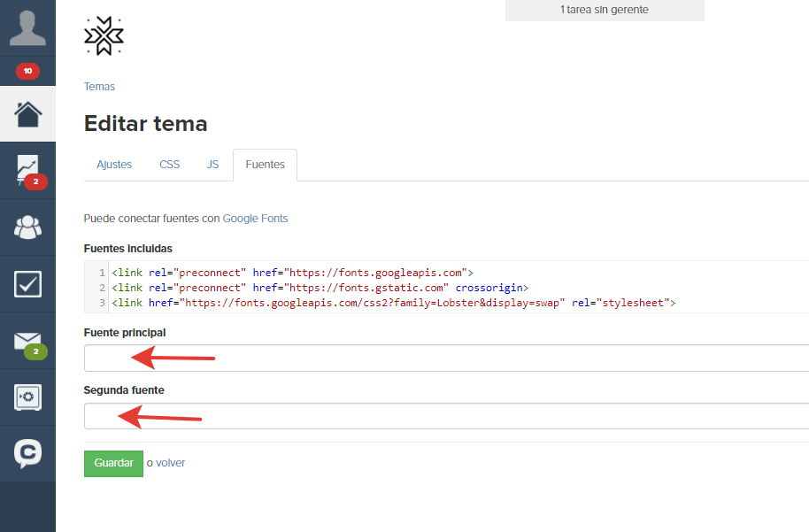809x532 pixels.
Task: Open the safe settings icon in sidebar
Action: pos(27,397)
